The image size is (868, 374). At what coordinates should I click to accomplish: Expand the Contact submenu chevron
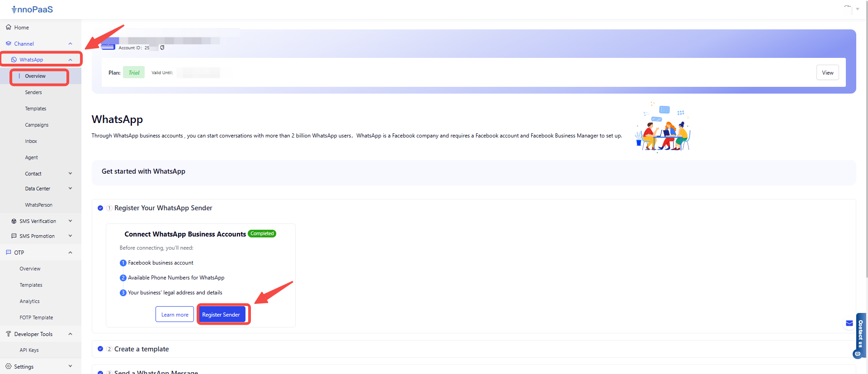[70, 173]
